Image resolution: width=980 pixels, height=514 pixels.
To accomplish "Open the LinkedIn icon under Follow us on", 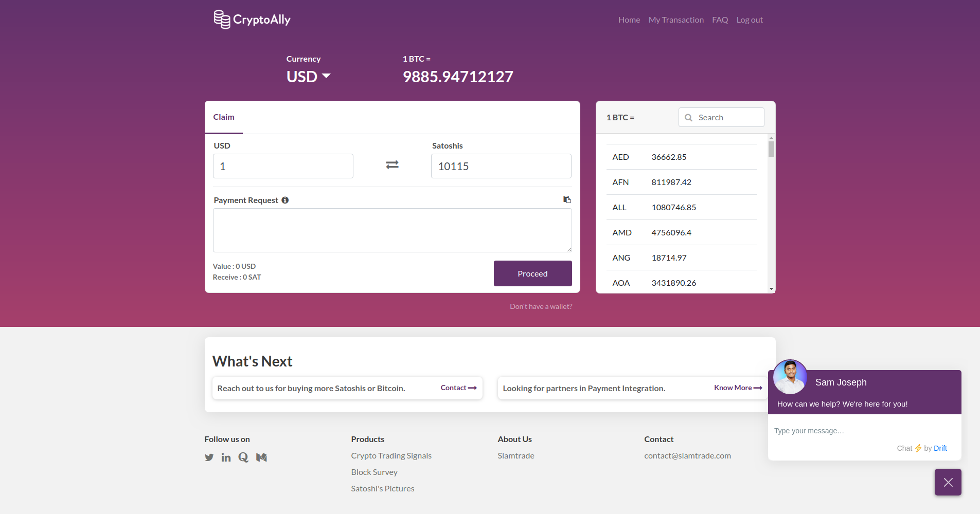I will [x=226, y=457].
